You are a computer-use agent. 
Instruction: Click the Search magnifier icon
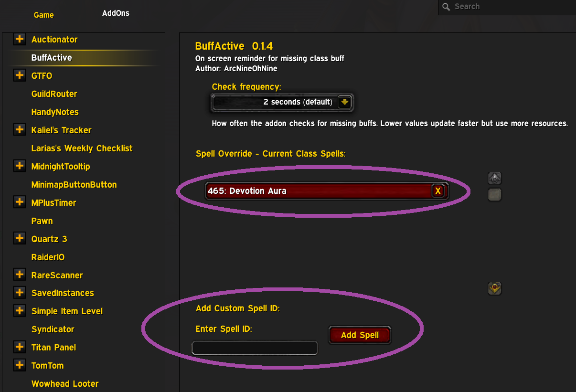pyautogui.click(x=446, y=7)
